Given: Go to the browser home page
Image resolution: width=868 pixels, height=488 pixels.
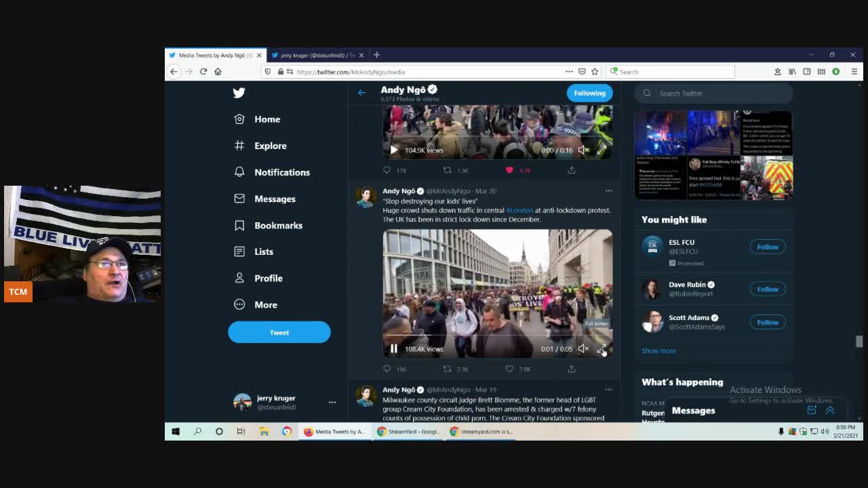Looking at the screenshot, I should point(218,72).
